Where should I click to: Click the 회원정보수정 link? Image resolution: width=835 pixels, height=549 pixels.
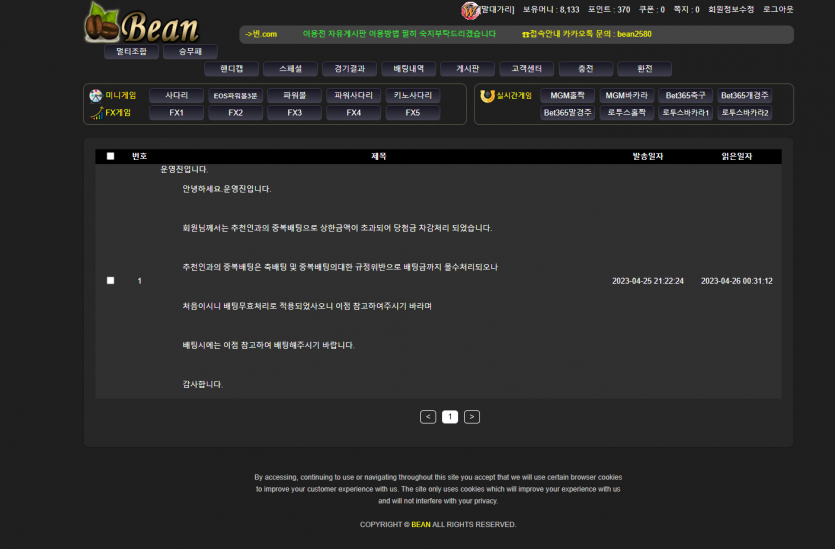[730, 9]
